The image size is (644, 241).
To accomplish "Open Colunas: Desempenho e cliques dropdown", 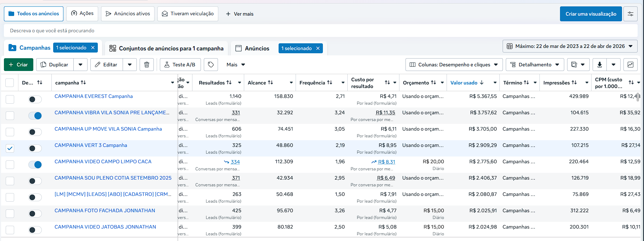I will (454, 65).
